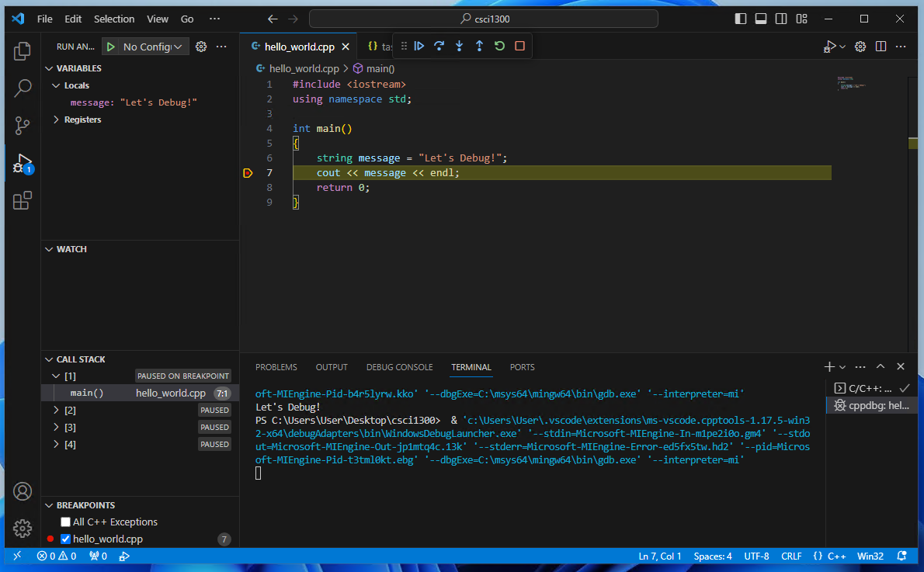Split the editor right
The width and height of the screenshot is (924, 572).
click(x=881, y=47)
